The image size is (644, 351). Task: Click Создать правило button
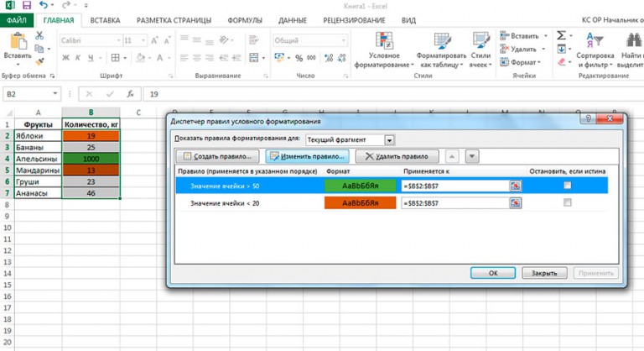coord(217,156)
